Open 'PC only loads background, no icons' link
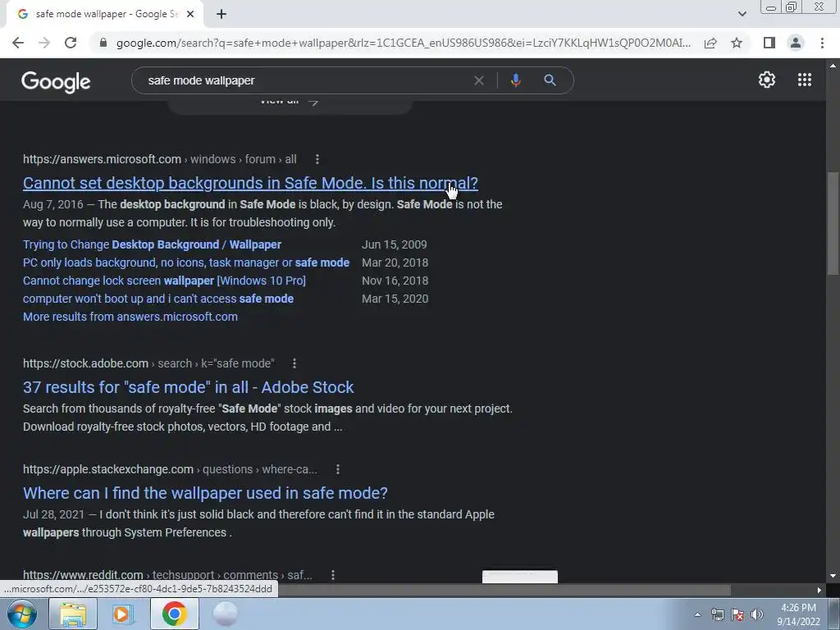 point(186,262)
